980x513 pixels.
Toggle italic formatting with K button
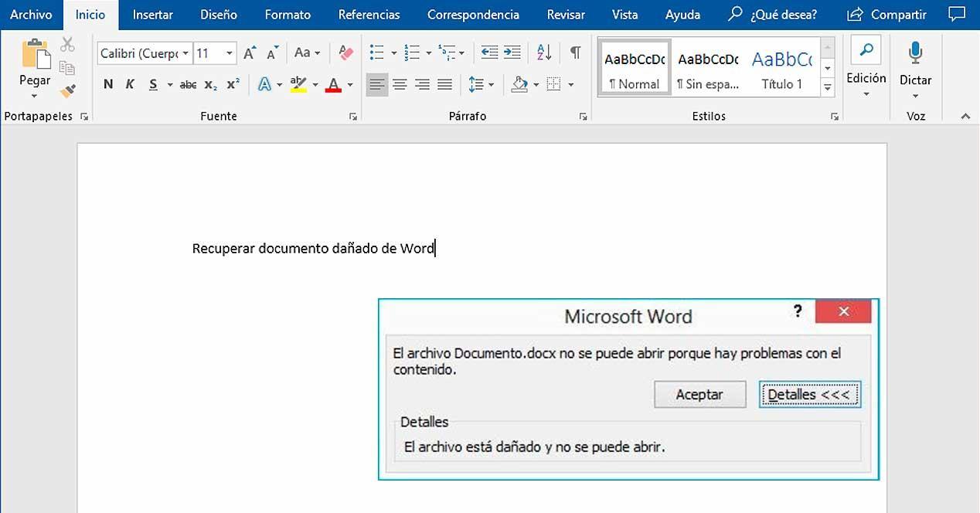pos(130,84)
